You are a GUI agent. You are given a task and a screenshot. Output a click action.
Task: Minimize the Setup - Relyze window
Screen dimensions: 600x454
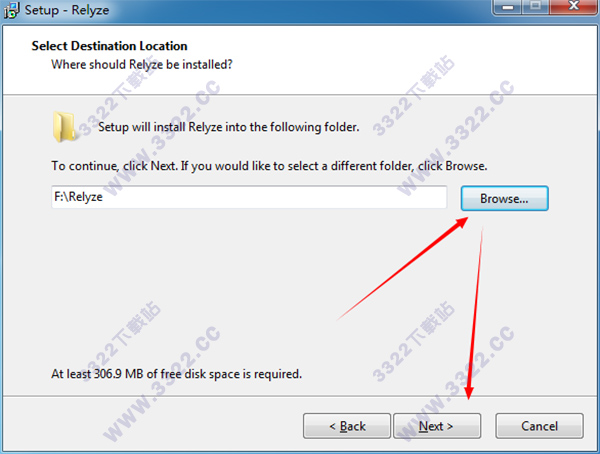point(508,7)
